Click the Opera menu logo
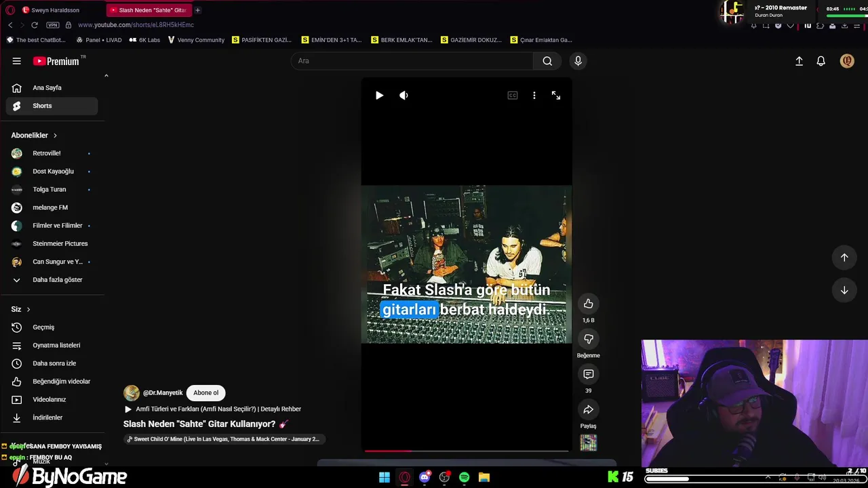Image resolution: width=868 pixels, height=488 pixels. (10, 10)
